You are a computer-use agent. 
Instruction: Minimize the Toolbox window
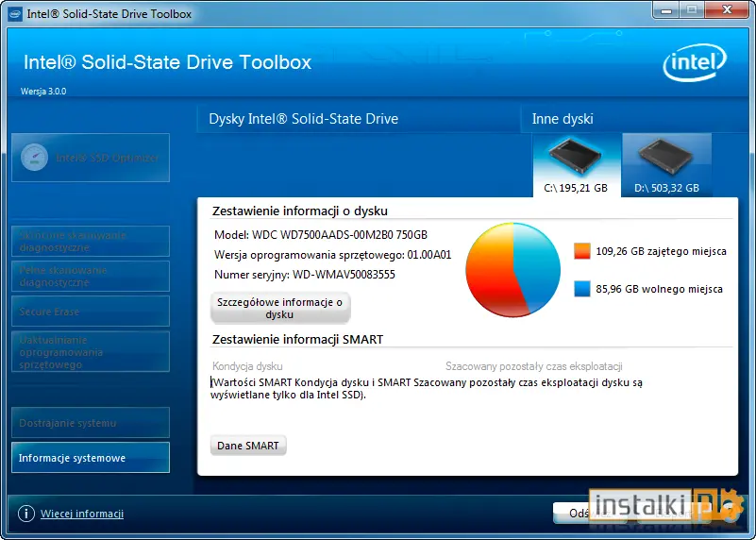tap(666, 10)
